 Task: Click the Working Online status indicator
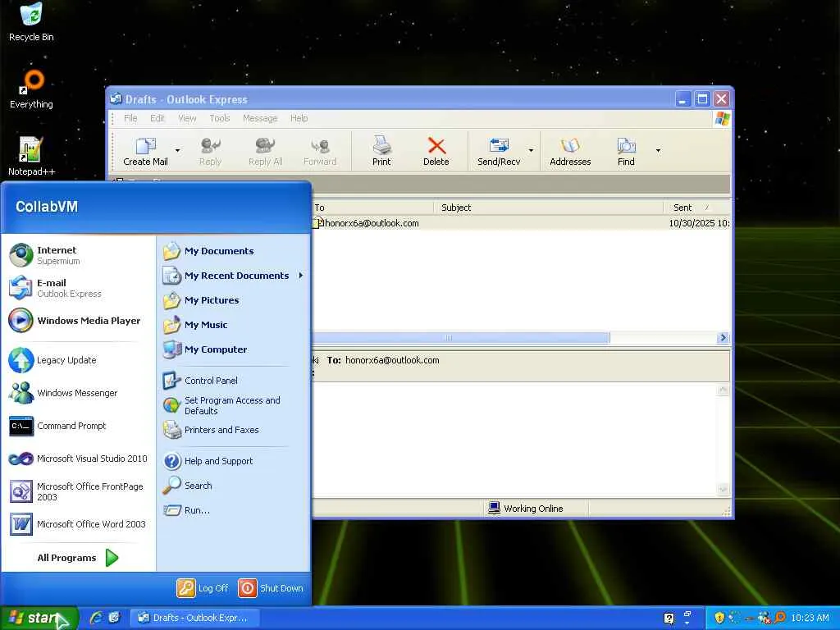coord(526,509)
